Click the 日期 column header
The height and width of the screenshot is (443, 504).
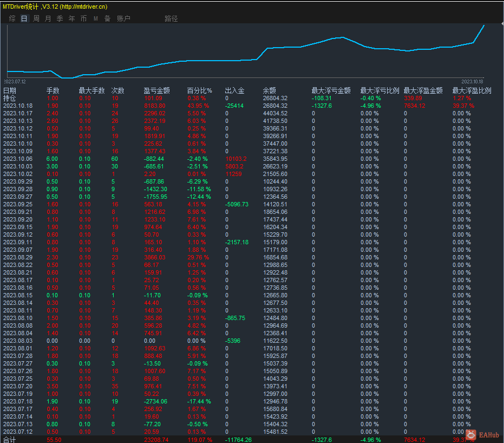(x=10, y=90)
